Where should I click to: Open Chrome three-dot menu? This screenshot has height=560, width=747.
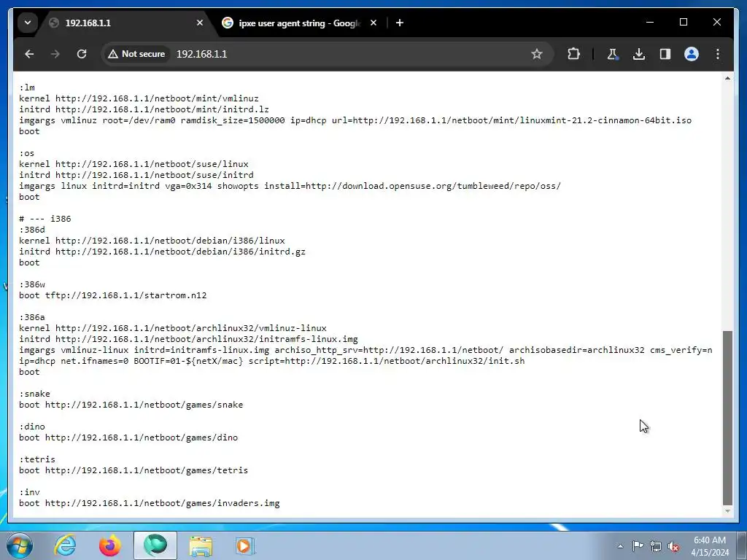pyautogui.click(x=718, y=54)
